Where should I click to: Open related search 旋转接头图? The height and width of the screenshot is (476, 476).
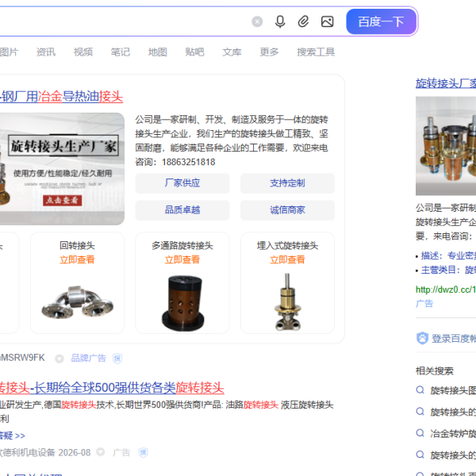[x=453, y=390]
